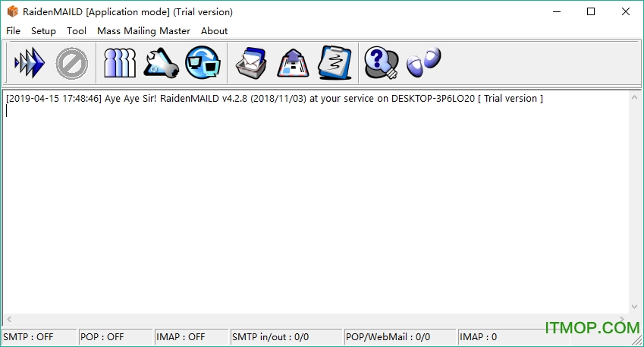Screen dimensions: 644x347
Task: Click the log scrollbar down arrow
Action: [634, 307]
